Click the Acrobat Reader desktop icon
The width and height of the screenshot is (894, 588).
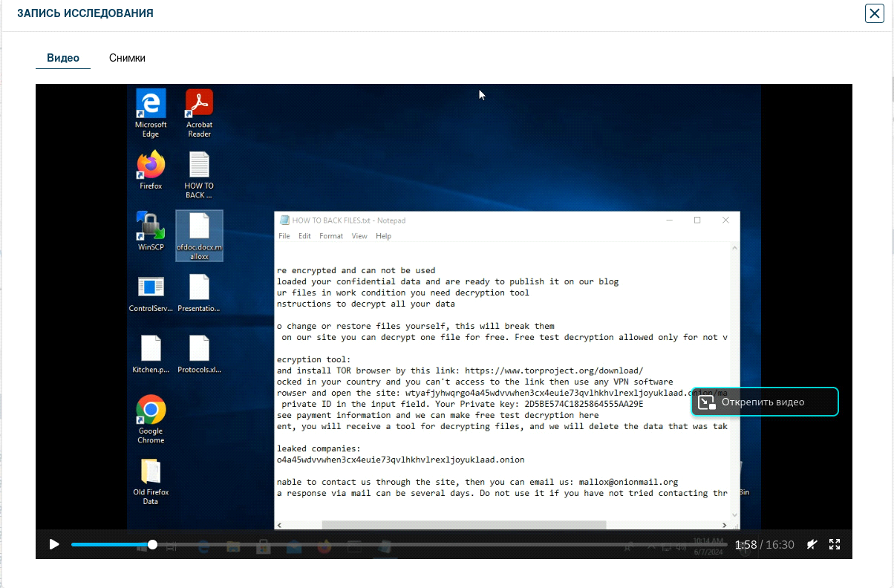point(199,113)
